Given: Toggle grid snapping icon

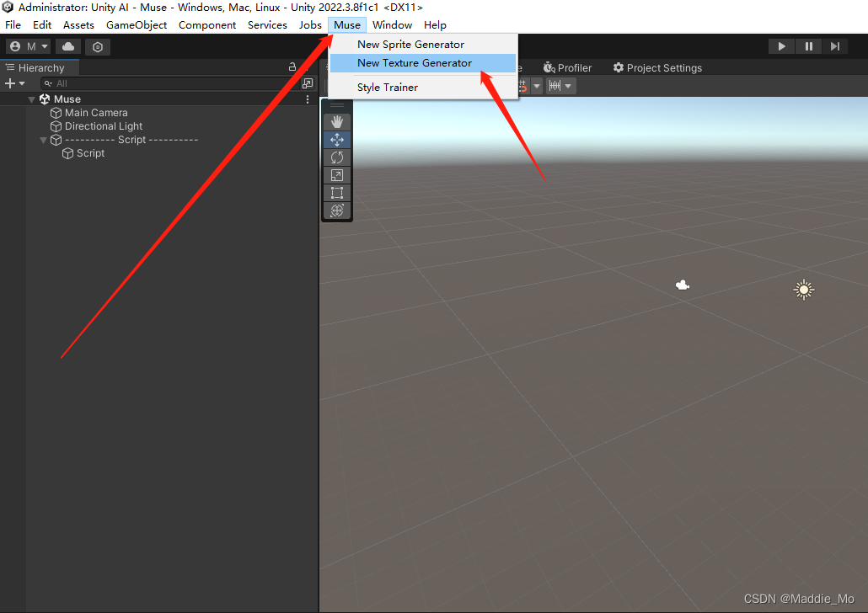Looking at the screenshot, I should [522, 86].
